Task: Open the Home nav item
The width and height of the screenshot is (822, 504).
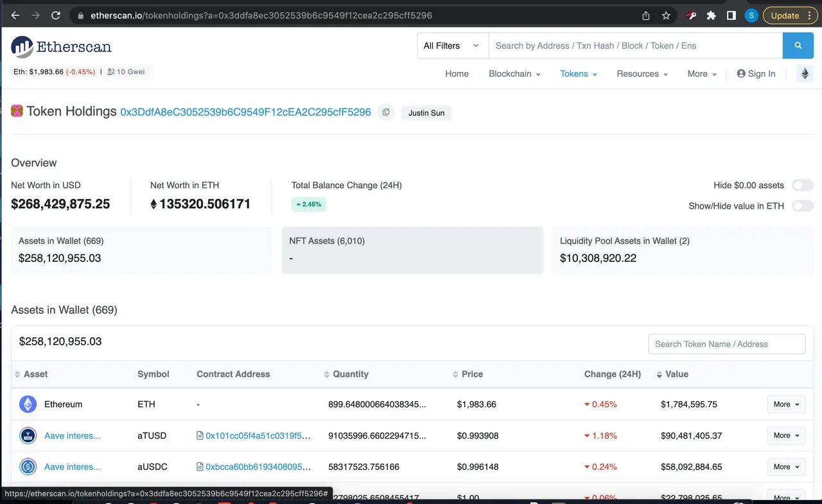Action: point(457,74)
